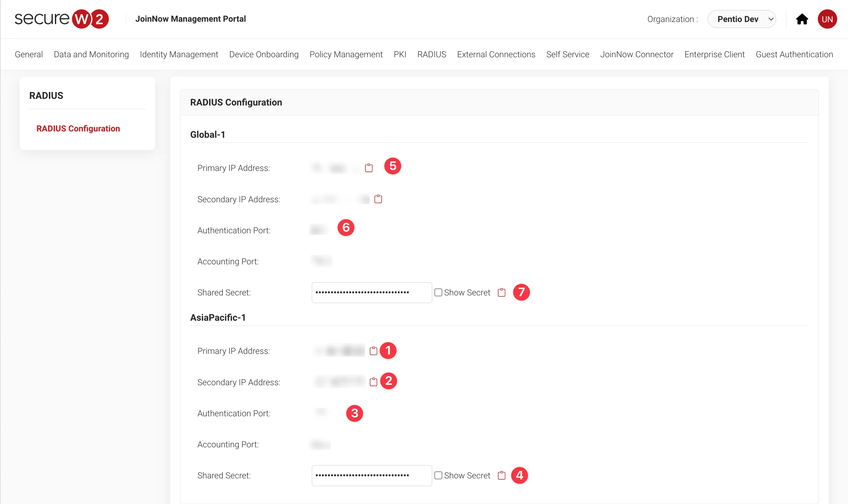Enable Show Secret for AsiaPacific-1

(438, 475)
